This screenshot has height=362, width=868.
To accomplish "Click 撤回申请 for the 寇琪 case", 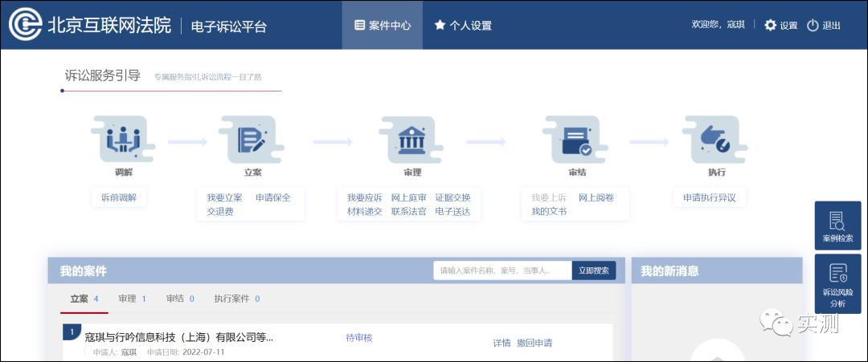I will point(534,343).
